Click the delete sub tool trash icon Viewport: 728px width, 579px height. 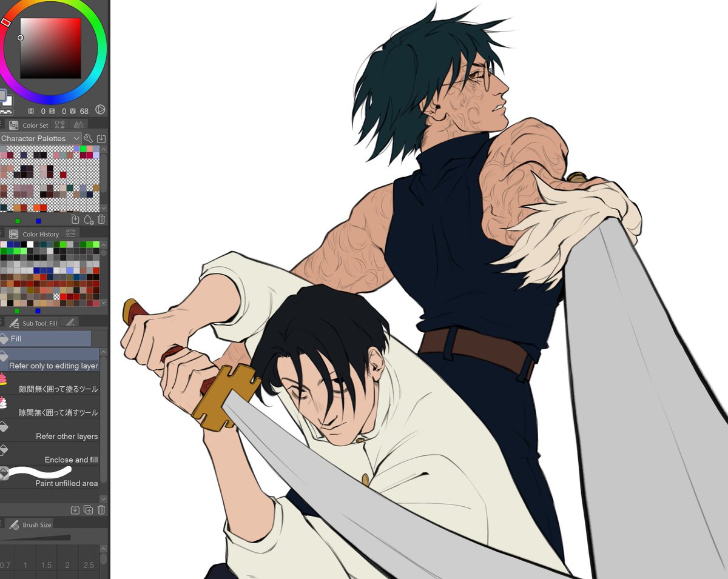pyautogui.click(x=101, y=510)
